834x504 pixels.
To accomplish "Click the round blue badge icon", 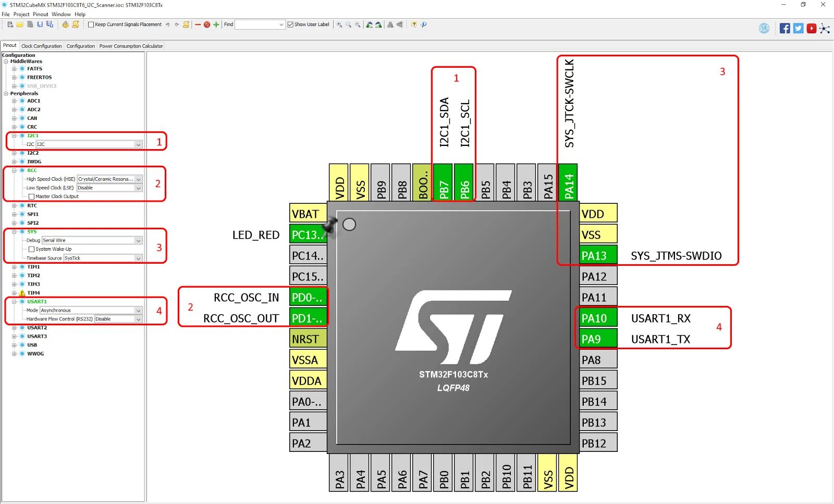I will coord(764,28).
